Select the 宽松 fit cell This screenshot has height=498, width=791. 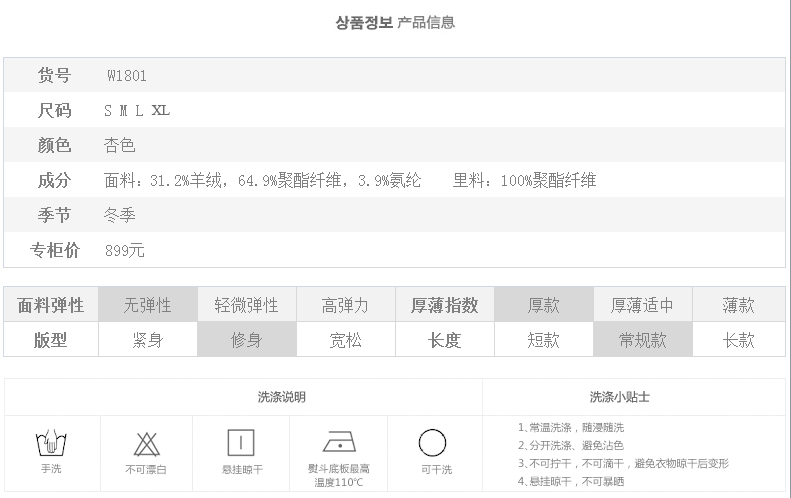[x=346, y=340]
